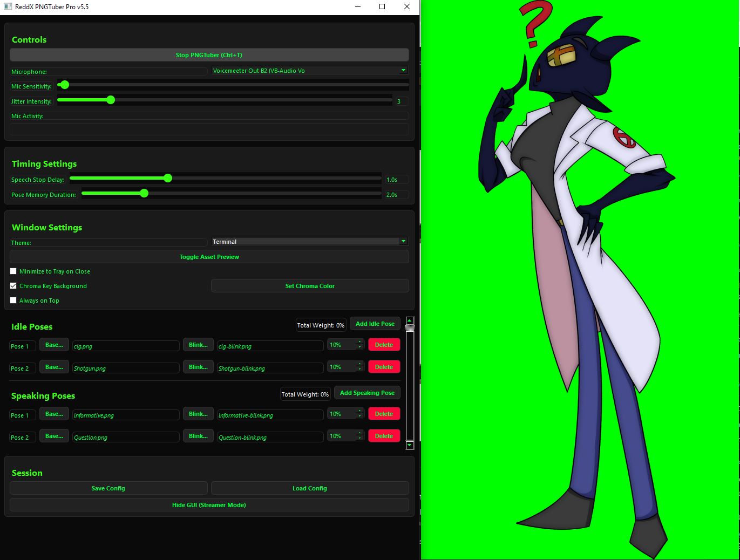Click the cig.png file path field
Screen dimensions: 740x560
coord(126,346)
